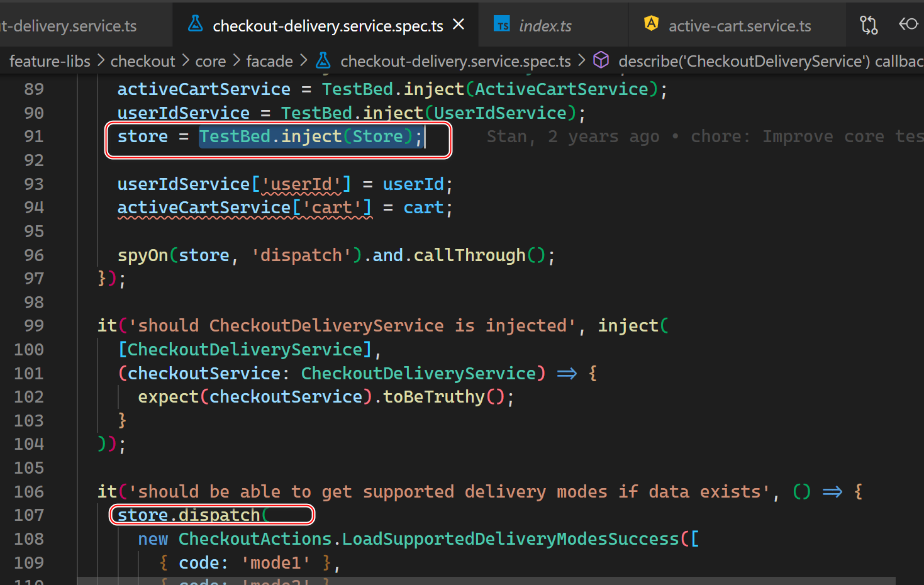The image size is (924, 585).
Task: Click 'toBeTruthy' on line 102
Action: 434,397
